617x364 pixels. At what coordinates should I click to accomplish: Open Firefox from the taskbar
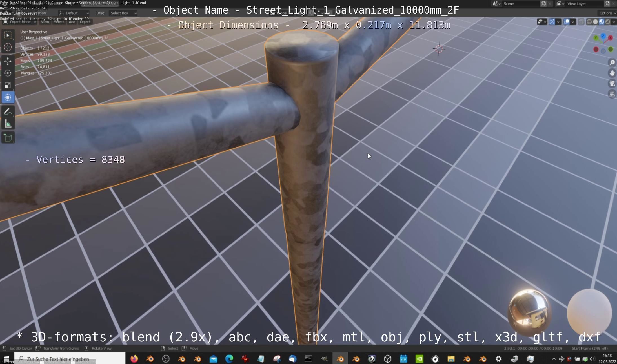tap(134, 359)
